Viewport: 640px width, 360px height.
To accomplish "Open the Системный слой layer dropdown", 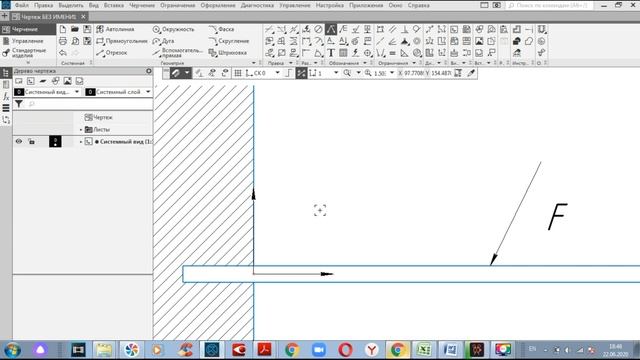I will (x=148, y=92).
